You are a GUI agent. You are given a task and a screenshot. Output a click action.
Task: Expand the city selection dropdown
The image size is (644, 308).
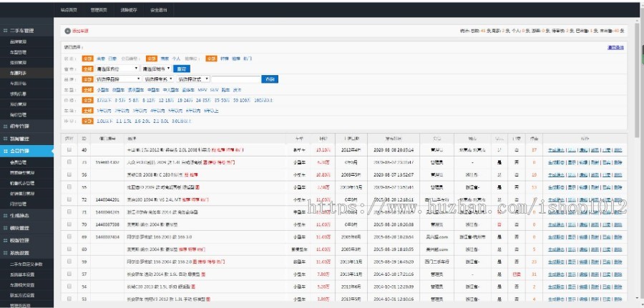[x=157, y=69]
